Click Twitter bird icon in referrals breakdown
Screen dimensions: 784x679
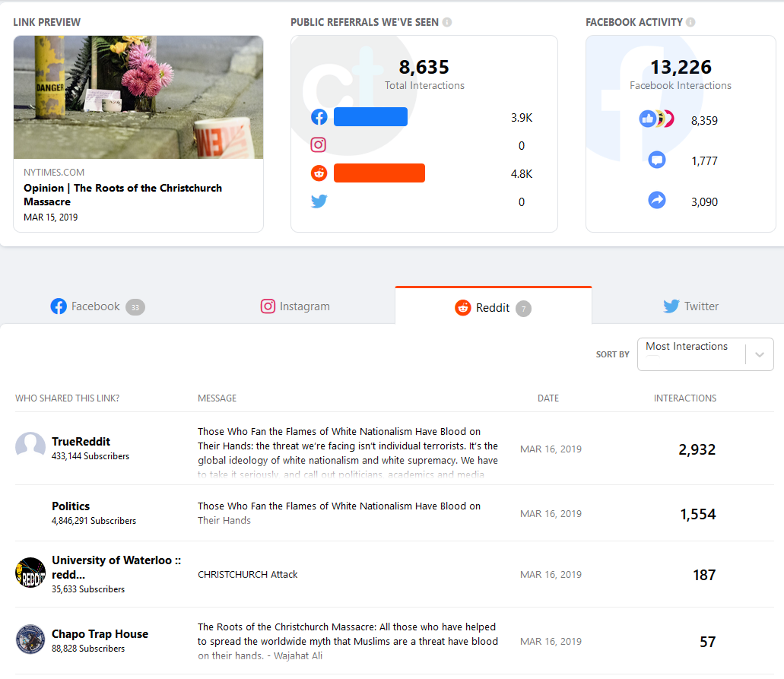319,201
